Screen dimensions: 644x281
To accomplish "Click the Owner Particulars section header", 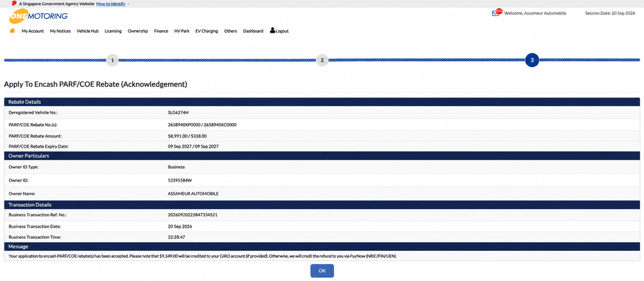I will tap(322, 156).
